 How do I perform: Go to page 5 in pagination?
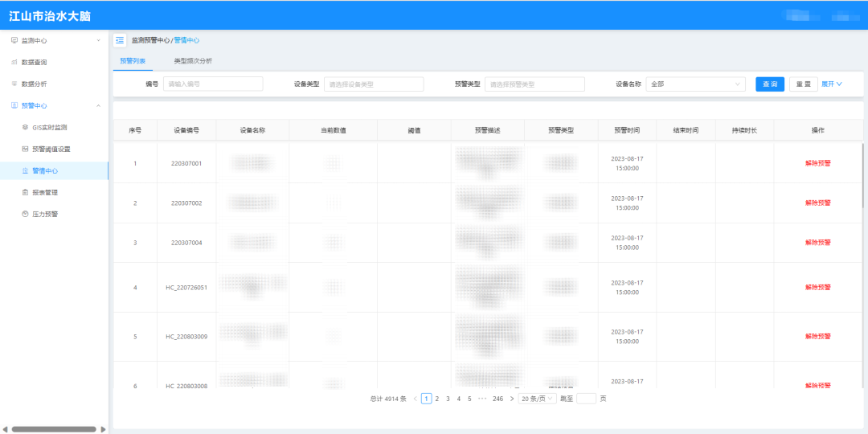pyautogui.click(x=469, y=399)
